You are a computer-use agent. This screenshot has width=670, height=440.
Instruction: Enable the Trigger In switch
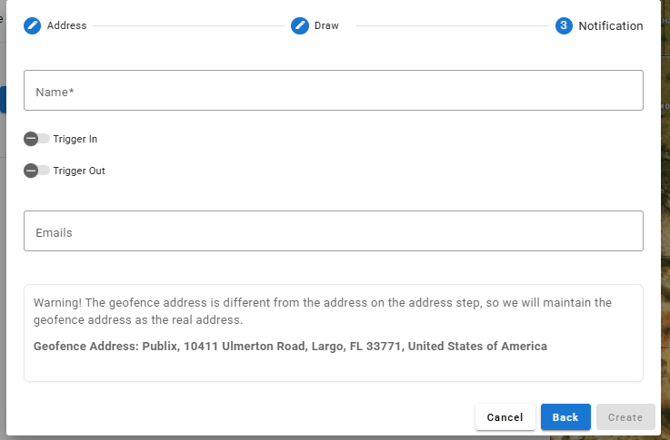coord(36,139)
